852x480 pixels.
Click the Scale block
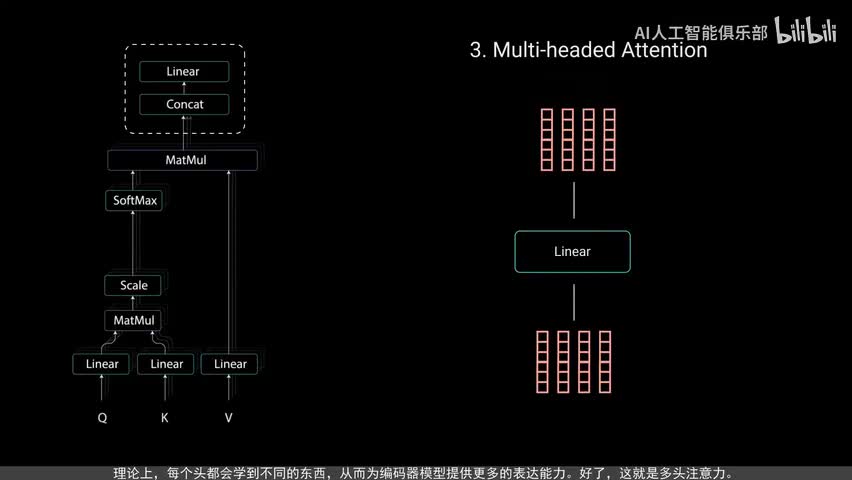(133, 285)
